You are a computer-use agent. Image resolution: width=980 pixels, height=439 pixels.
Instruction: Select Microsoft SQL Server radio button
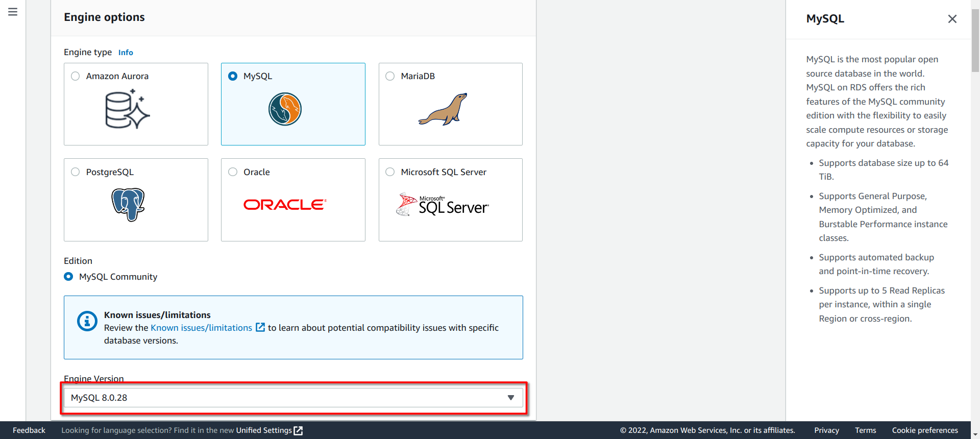pyautogui.click(x=390, y=172)
